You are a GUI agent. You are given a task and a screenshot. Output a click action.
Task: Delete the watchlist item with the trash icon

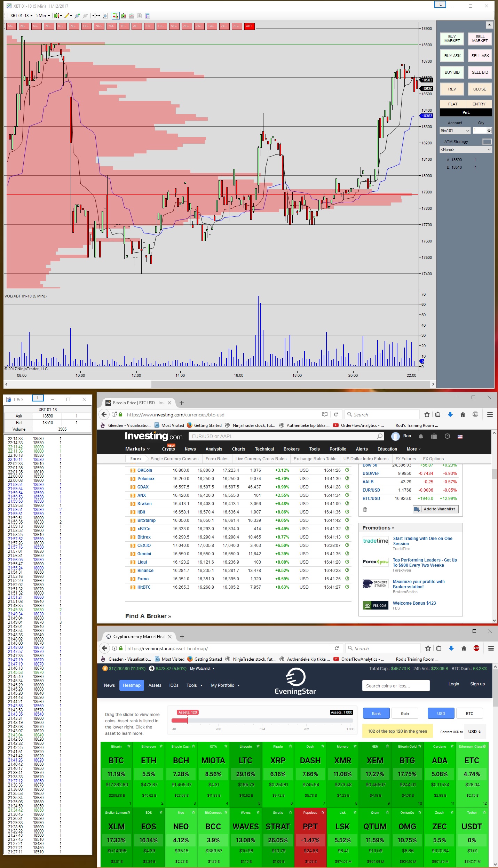[365, 509]
